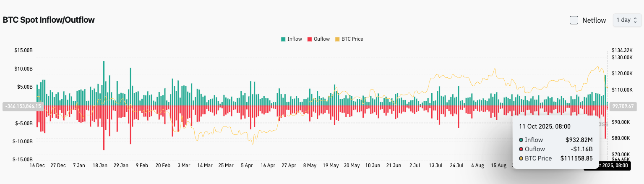The height and width of the screenshot is (184, 644).
Task: Click the red Ouflow dot in tooltip
Action: tap(521, 149)
